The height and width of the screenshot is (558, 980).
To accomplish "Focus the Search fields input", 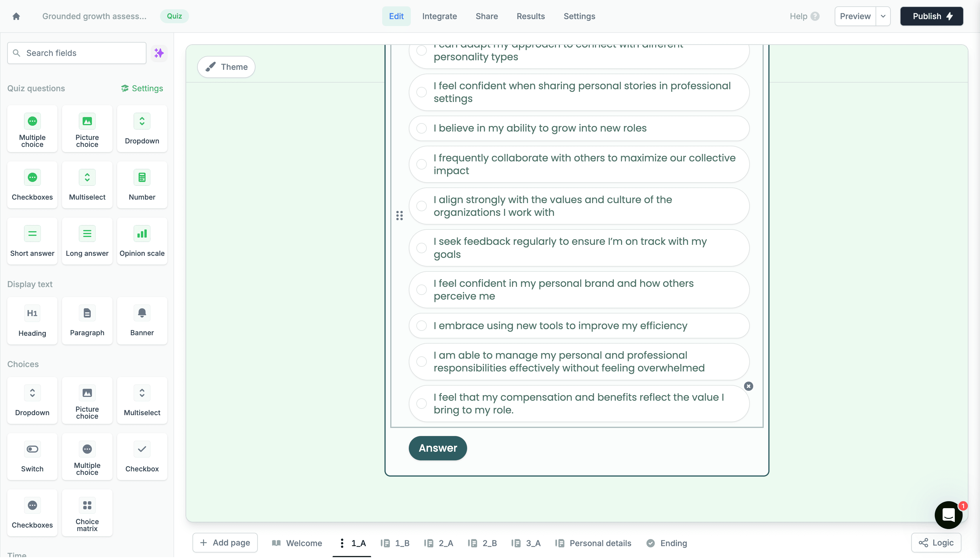I will coord(77,53).
